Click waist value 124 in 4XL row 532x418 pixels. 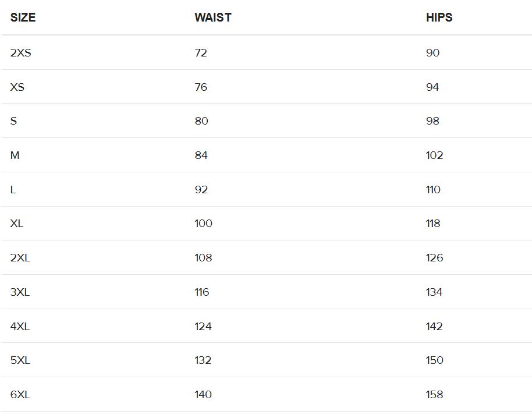[203, 327]
